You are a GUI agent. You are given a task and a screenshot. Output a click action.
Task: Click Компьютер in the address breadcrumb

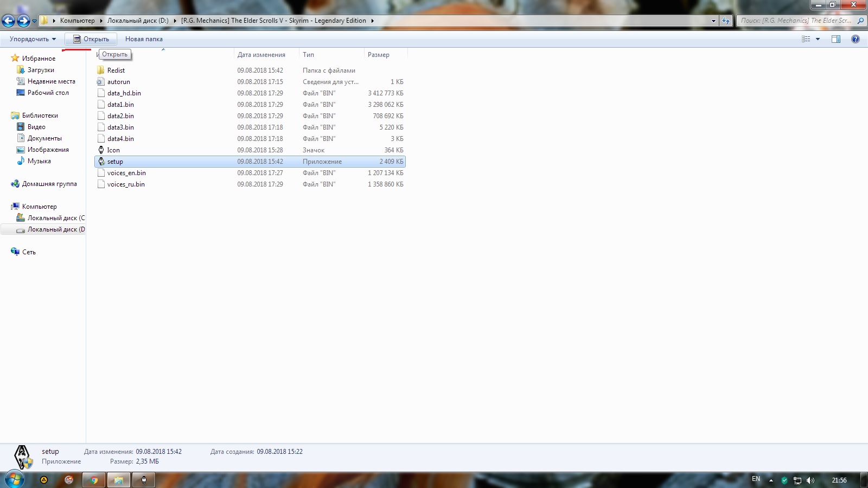pos(77,21)
